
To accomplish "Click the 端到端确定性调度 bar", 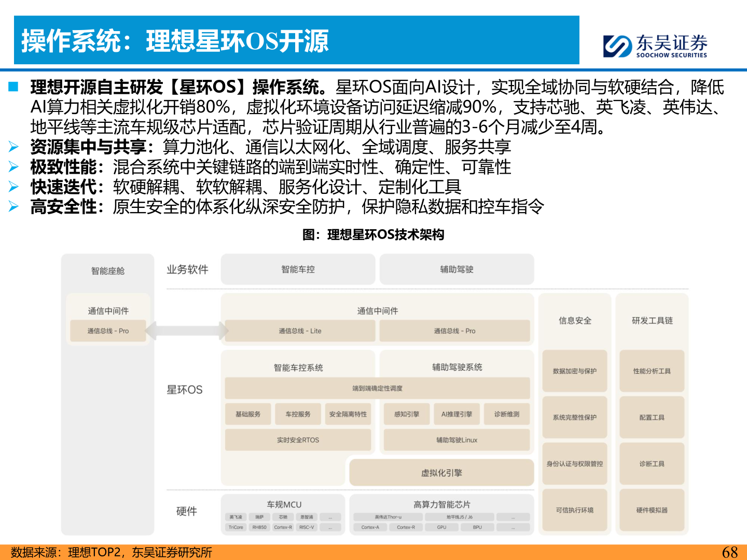I will (x=377, y=388).
